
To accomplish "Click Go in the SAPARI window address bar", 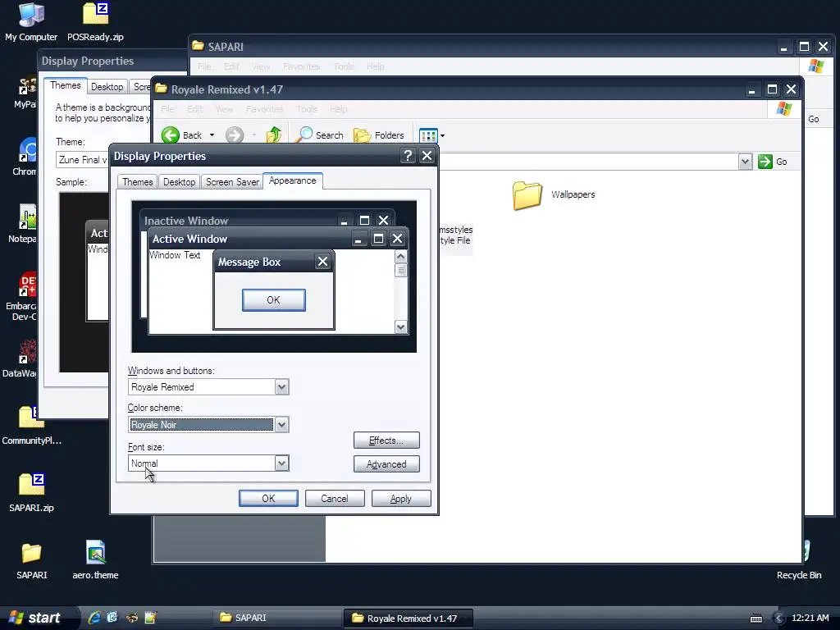I will pos(813,119).
